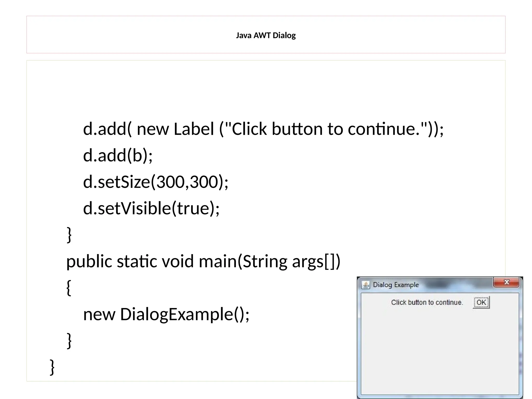Click the d.add(new Label...) code line

point(263,129)
